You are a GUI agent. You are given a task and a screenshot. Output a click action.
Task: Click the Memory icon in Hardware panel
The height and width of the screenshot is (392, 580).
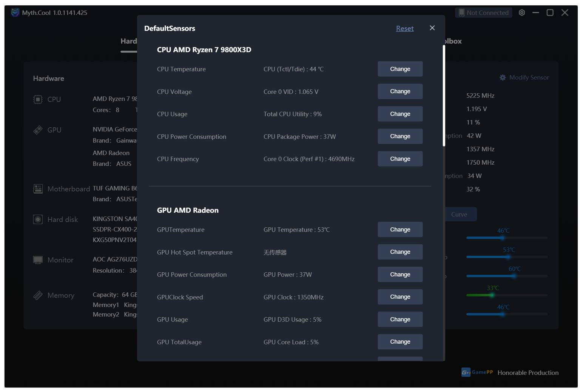(x=38, y=295)
